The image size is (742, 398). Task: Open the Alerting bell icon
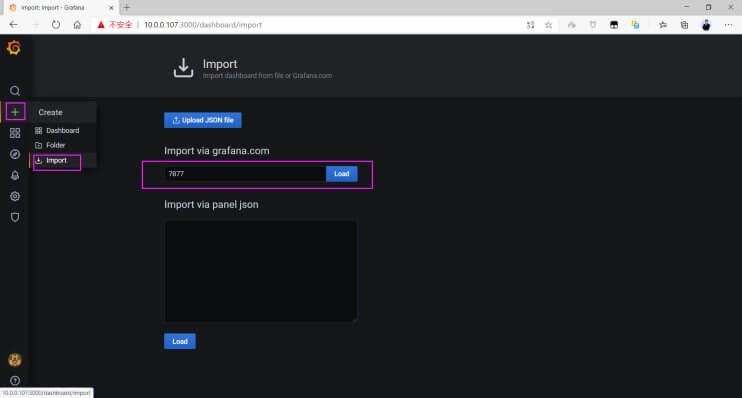tap(15, 176)
